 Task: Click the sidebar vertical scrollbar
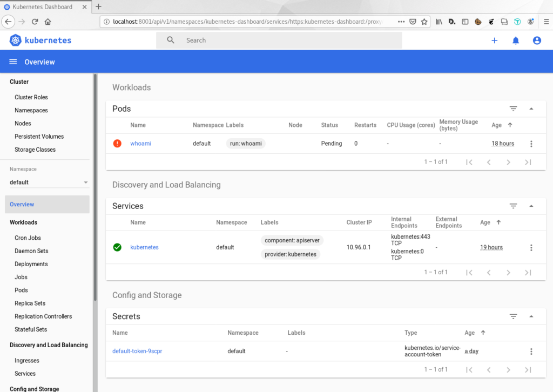[95, 187]
